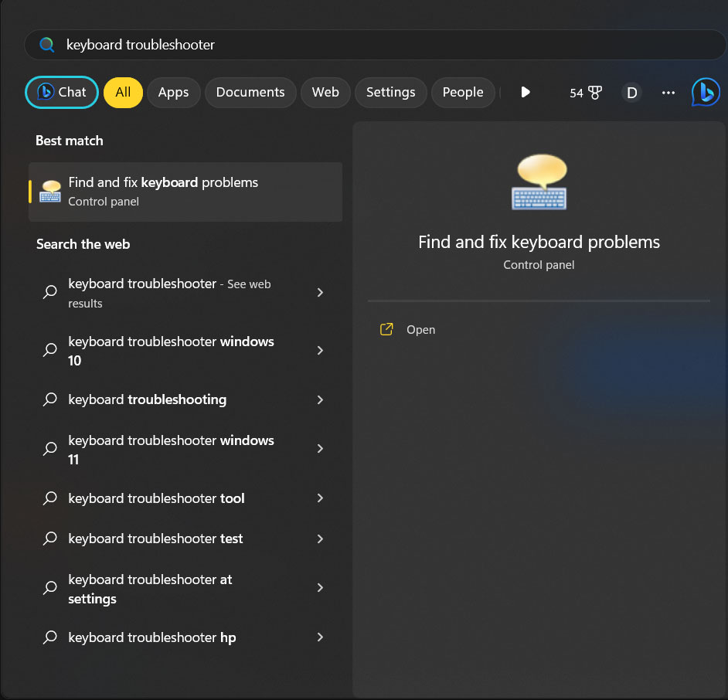The width and height of the screenshot is (728, 700).
Task: Switch to the Documents filter tab
Action: 250,92
